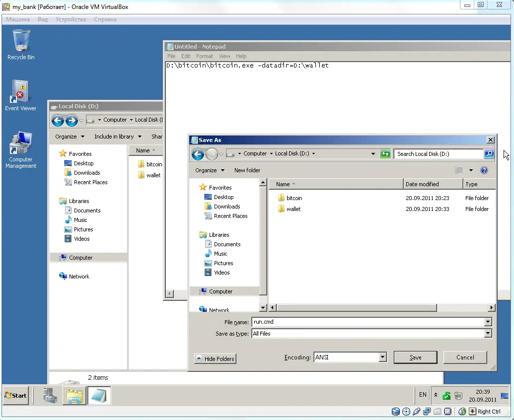This screenshot has height=420, width=514.
Task: Click Hide Folders button
Action: [215, 359]
